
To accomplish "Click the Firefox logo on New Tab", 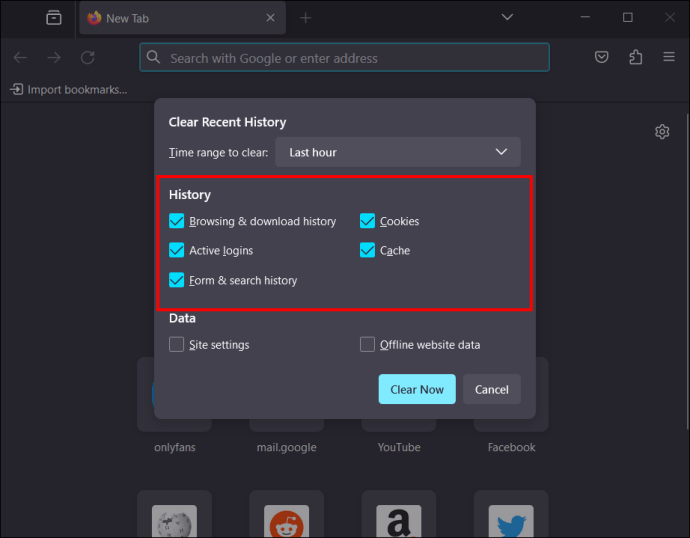I will point(94,18).
